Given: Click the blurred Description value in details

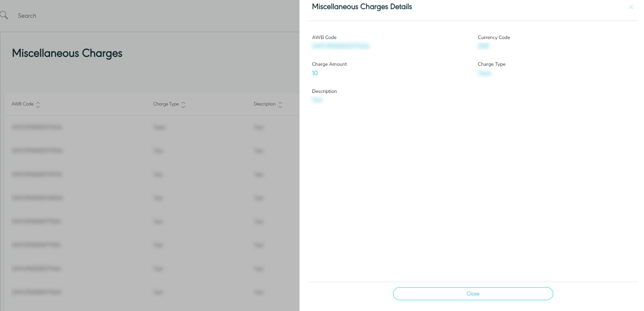Looking at the screenshot, I should pos(317,100).
